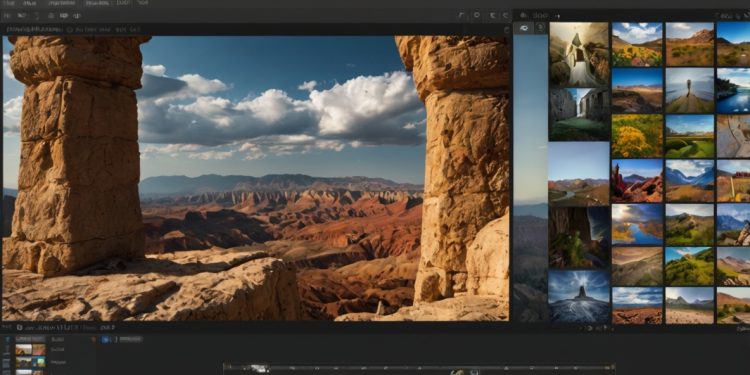Image resolution: width=750 pixels, height=375 pixels.
Task: Select the bright green hillside thumbnail
Action: click(690, 266)
